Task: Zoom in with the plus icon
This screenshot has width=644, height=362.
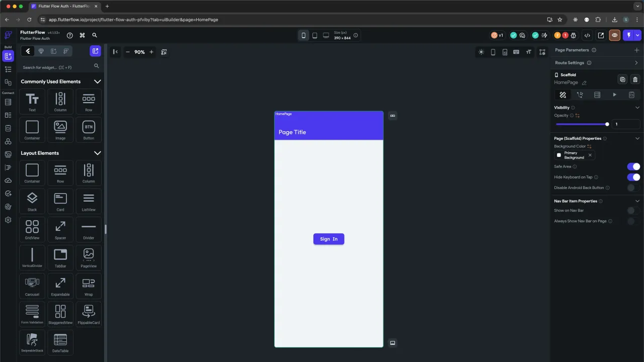Action: (x=151, y=52)
